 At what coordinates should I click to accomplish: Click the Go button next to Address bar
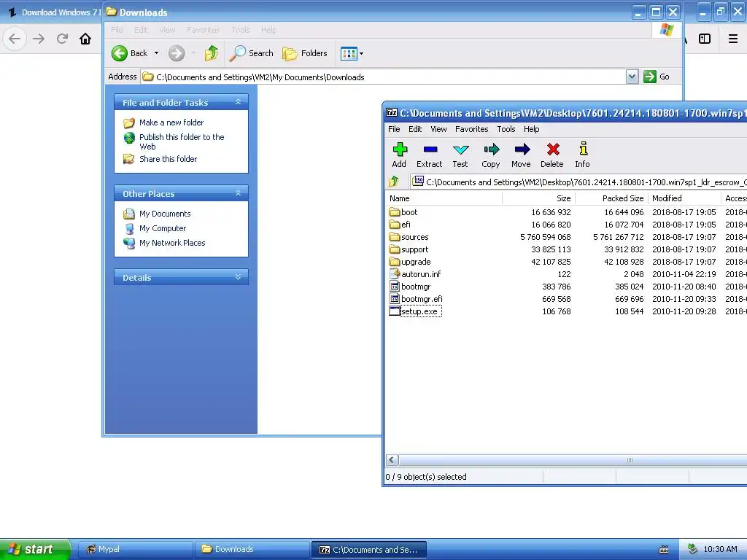click(x=657, y=77)
